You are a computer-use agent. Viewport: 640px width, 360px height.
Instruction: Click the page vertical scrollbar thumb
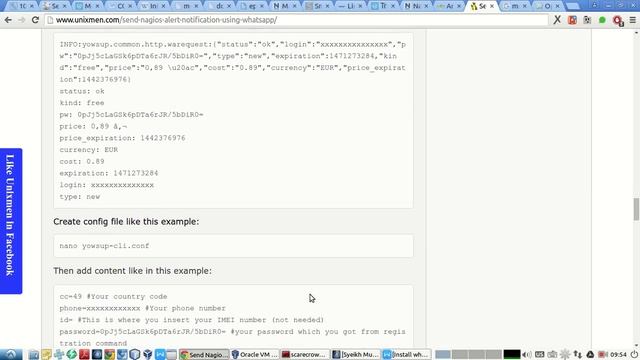(636, 209)
